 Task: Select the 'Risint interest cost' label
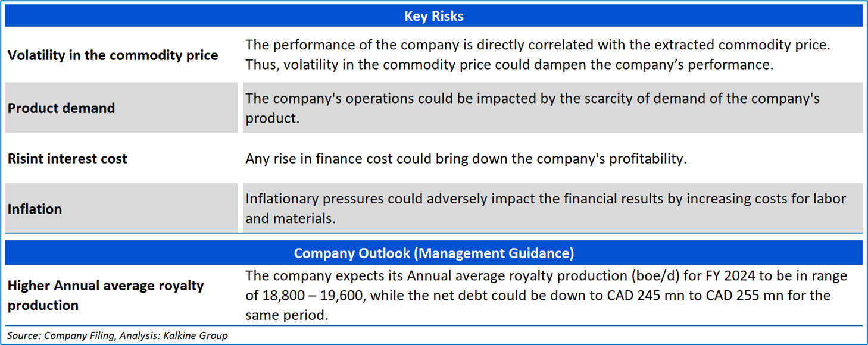click(67, 159)
